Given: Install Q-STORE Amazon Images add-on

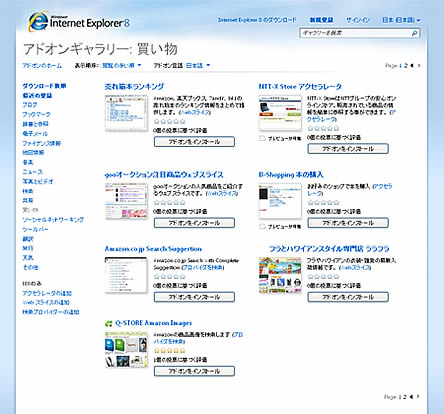Looking at the screenshot, I should pyautogui.click(x=194, y=371).
